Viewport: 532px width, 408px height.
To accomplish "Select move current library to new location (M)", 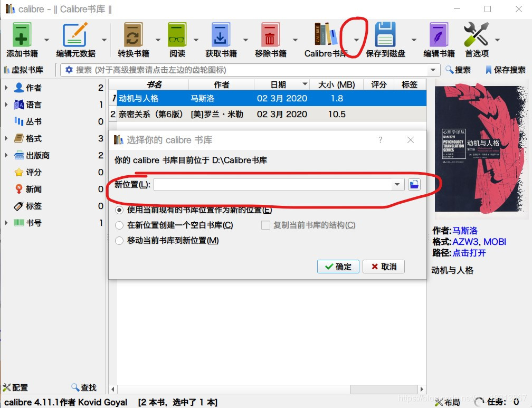I will point(119,241).
